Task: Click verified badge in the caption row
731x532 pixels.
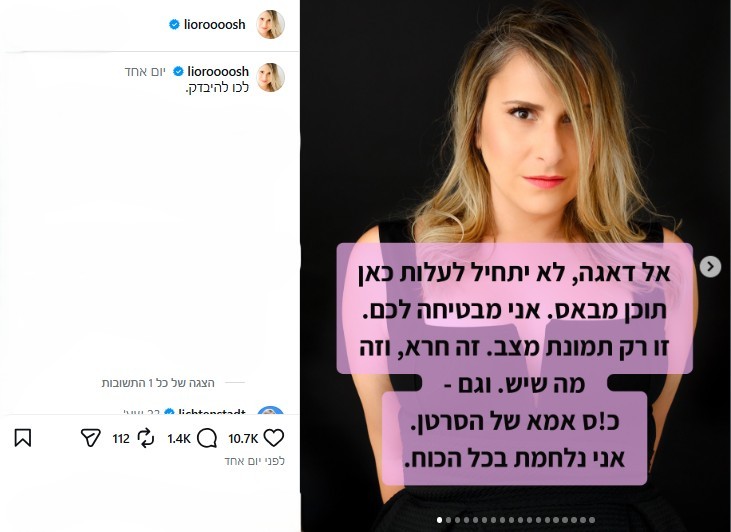Action: (178, 71)
